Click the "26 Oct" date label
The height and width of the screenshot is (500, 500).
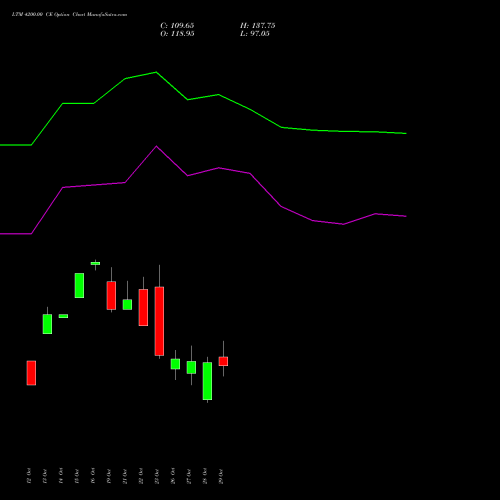pyautogui.click(x=173, y=476)
